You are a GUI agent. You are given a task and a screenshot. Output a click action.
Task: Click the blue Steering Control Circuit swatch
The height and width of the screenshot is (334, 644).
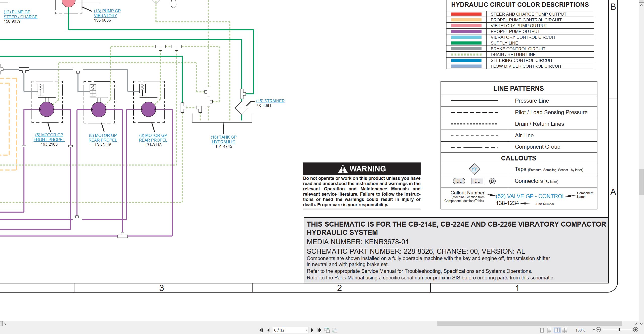[x=466, y=60]
